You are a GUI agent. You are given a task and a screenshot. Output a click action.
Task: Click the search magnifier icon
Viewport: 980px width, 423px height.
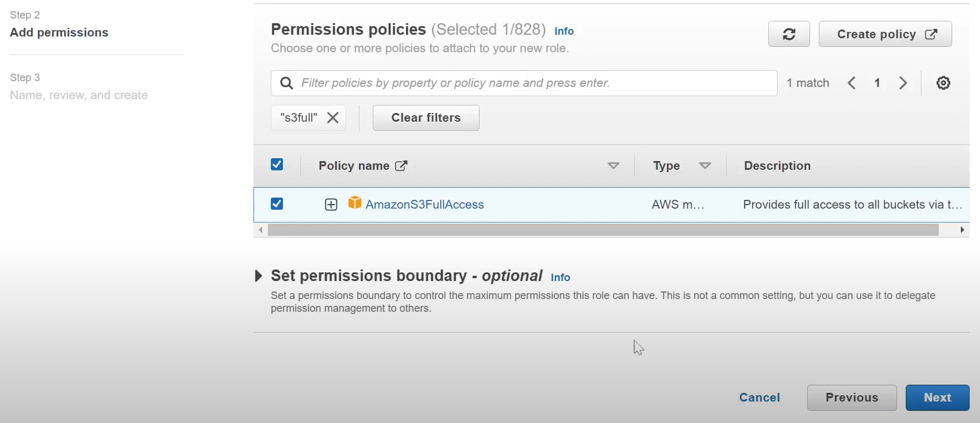[286, 83]
